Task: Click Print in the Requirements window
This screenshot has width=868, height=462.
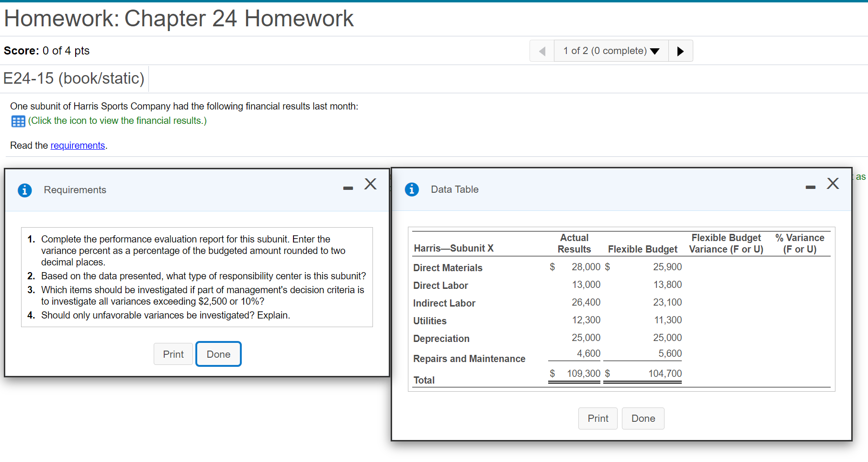Action: coord(173,354)
